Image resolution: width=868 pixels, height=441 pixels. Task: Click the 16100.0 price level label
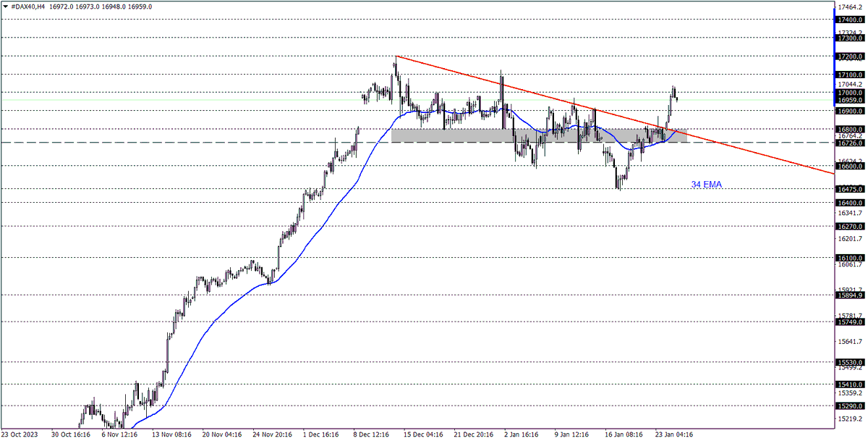849,258
